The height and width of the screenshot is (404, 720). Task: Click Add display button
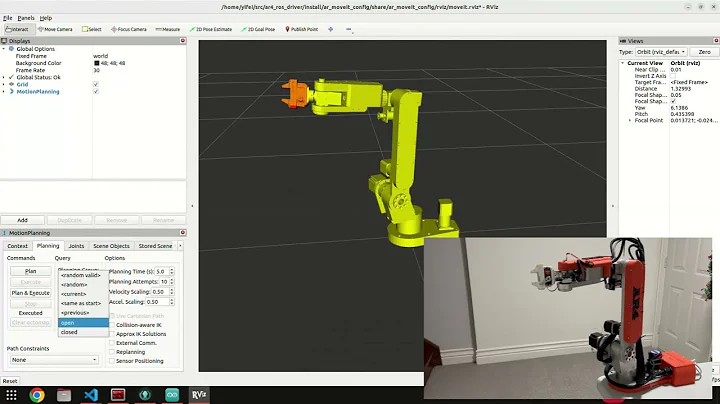click(x=22, y=220)
